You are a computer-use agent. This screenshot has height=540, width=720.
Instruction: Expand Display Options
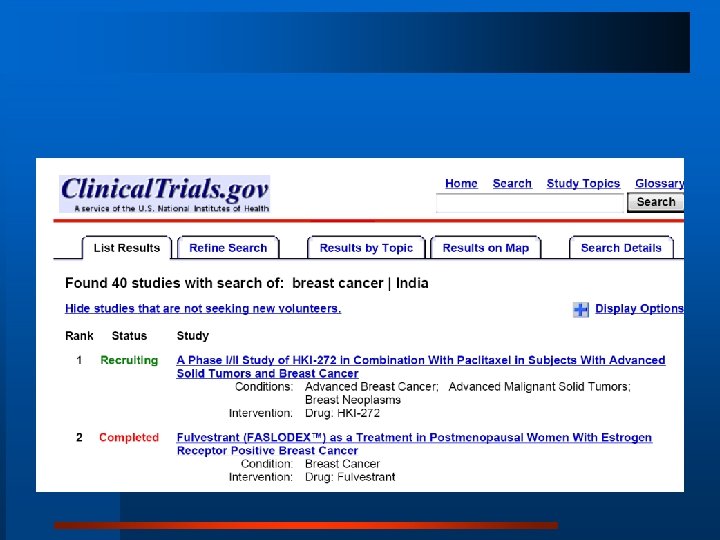click(x=639, y=309)
